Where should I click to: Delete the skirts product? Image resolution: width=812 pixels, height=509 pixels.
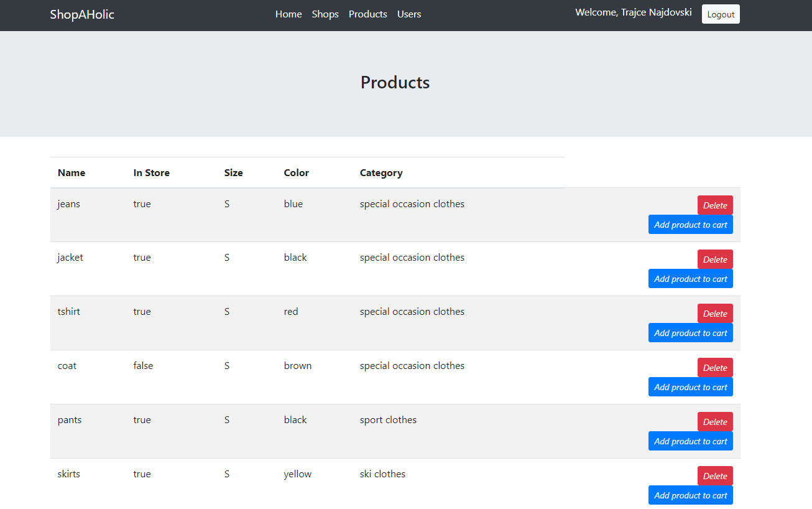click(714, 476)
